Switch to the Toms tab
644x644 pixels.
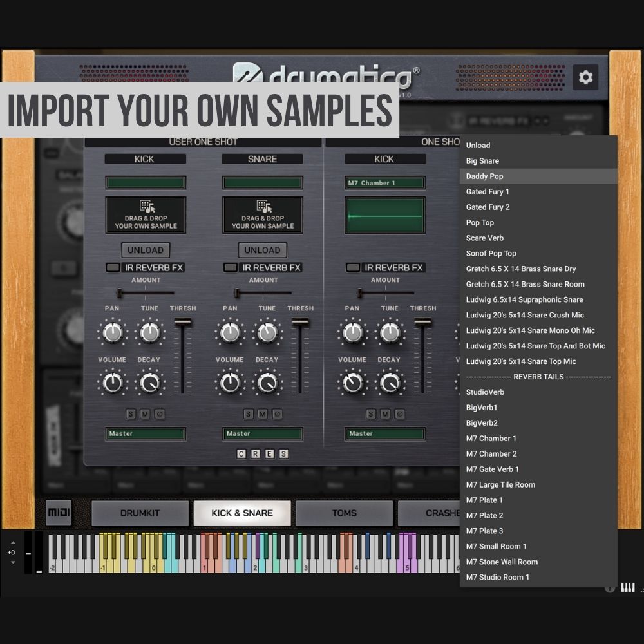[344, 513]
